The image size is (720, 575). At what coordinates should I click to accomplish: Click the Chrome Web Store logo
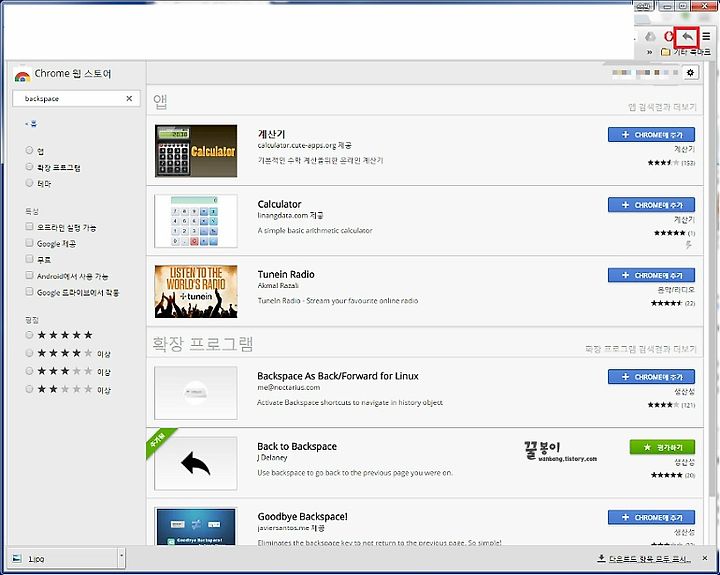22,75
